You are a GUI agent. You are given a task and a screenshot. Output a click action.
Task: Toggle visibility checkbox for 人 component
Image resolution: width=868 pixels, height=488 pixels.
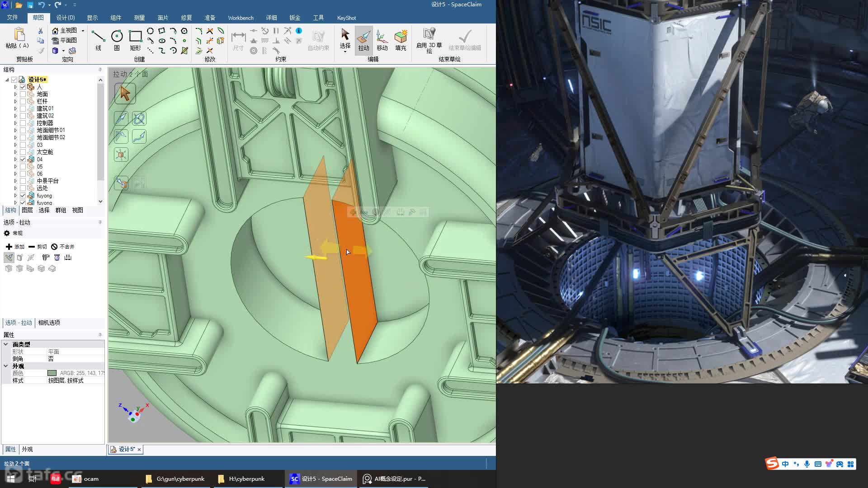click(x=23, y=87)
